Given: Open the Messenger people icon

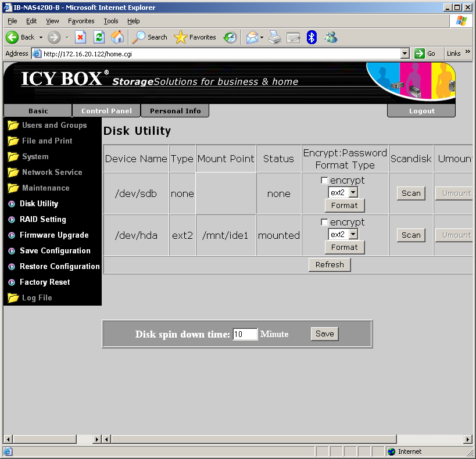Looking at the screenshot, I should point(331,37).
